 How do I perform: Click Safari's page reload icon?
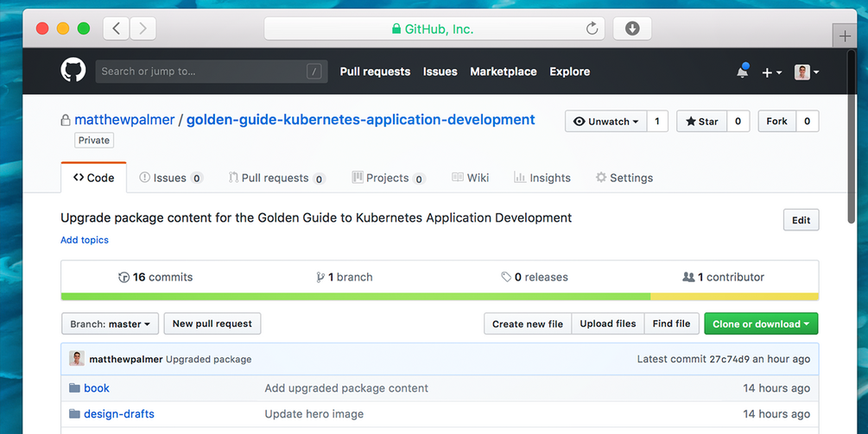tap(592, 28)
